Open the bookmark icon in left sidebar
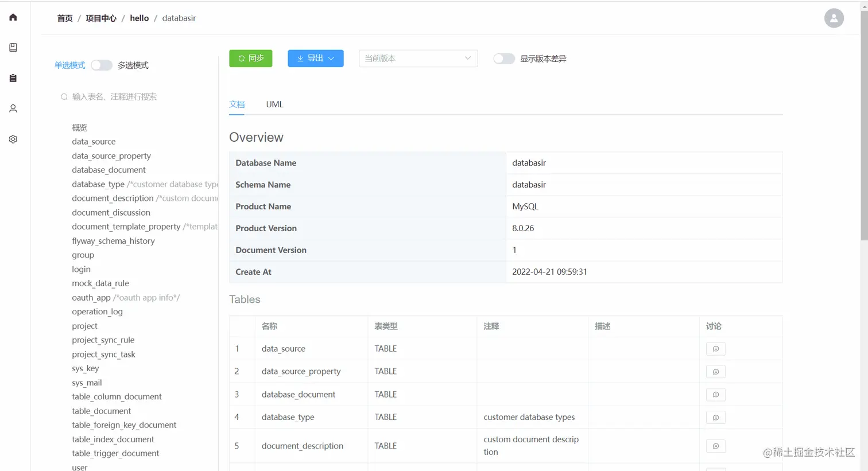 [x=13, y=48]
